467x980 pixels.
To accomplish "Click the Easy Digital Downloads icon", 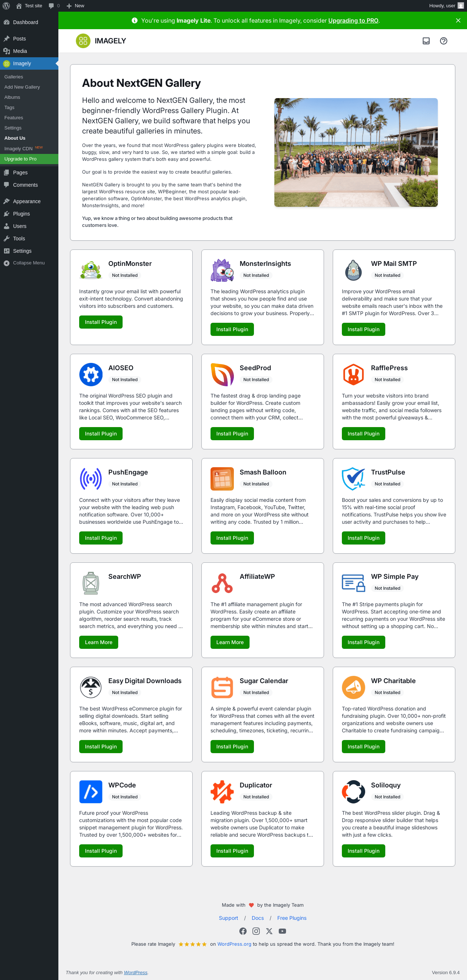I will (x=91, y=687).
